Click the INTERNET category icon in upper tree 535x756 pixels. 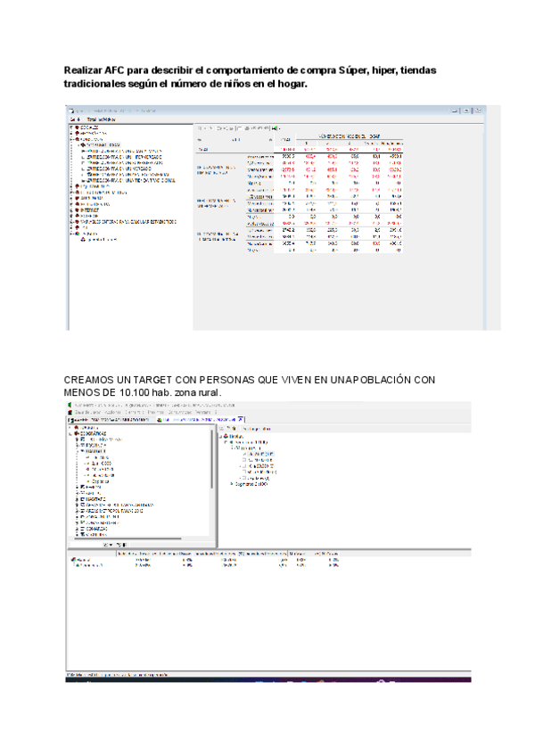click(x=77, y=210)
